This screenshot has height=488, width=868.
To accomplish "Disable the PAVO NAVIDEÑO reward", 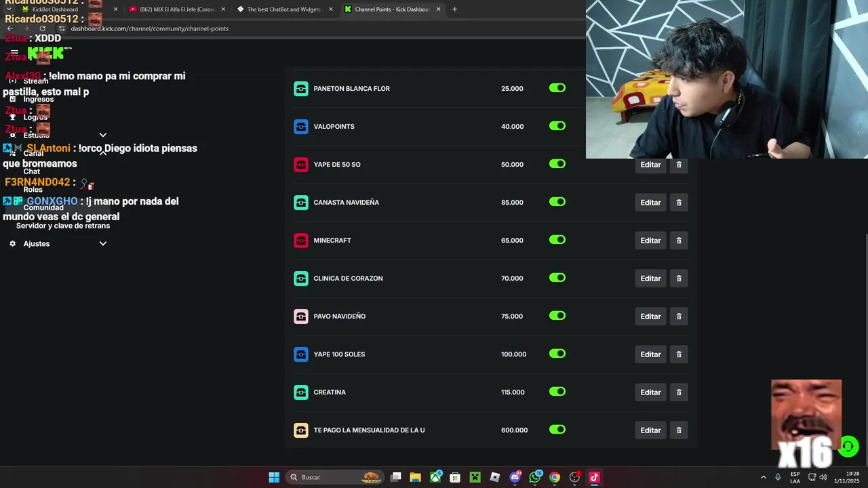I will [557, 316].
